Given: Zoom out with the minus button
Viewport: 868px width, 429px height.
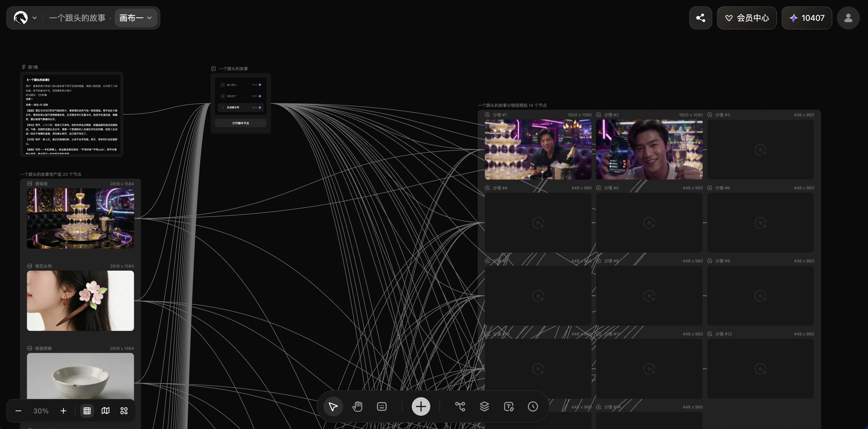Looking at the screenshot, I should [x=18, y=411].
